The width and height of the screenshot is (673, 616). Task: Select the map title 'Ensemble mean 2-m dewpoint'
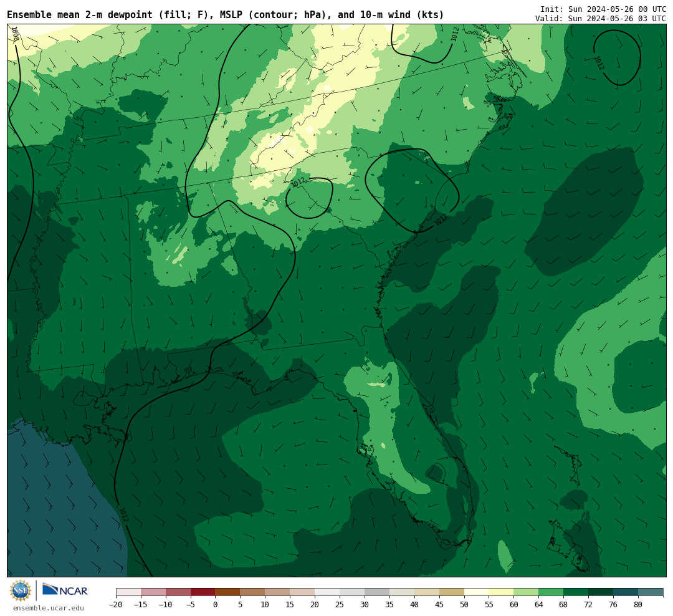pyautogui.click(x=80, y=15)
